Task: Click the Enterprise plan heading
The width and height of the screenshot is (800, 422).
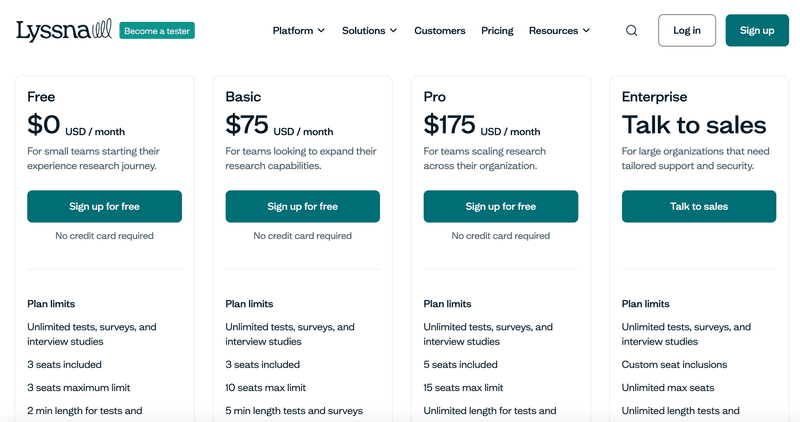Action: [654, 97]
